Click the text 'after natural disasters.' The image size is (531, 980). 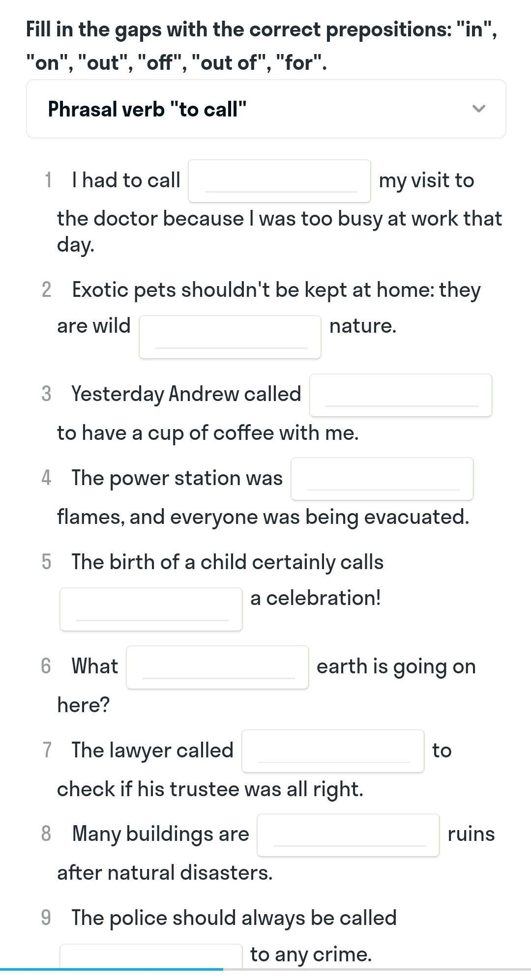click(x=165, y=873)
